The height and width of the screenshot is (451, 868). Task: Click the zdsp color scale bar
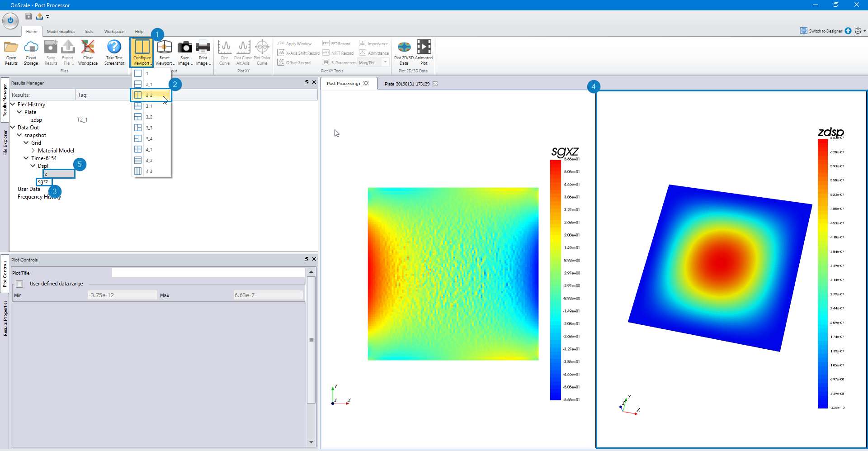coord(822,274)
